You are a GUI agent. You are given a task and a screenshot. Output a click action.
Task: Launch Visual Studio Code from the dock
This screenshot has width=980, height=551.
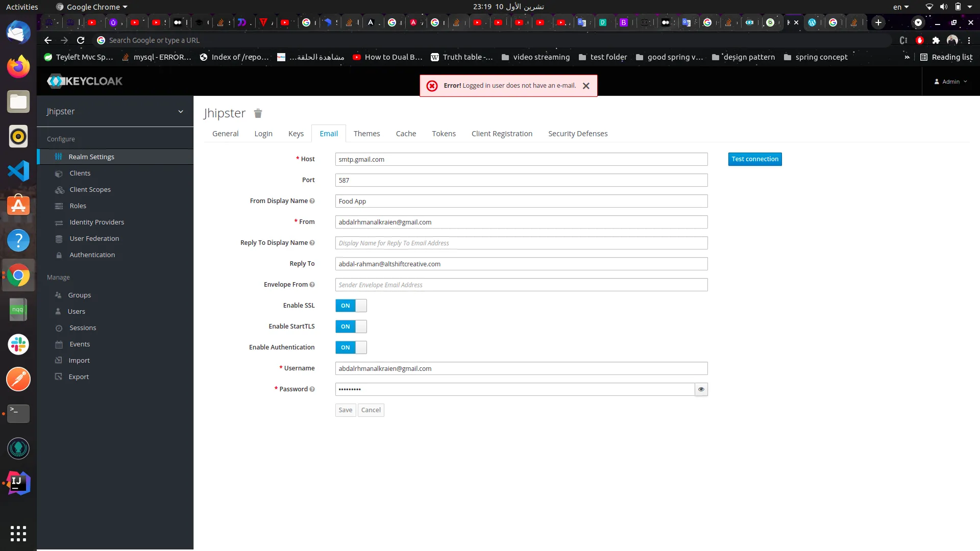point(18,171)
